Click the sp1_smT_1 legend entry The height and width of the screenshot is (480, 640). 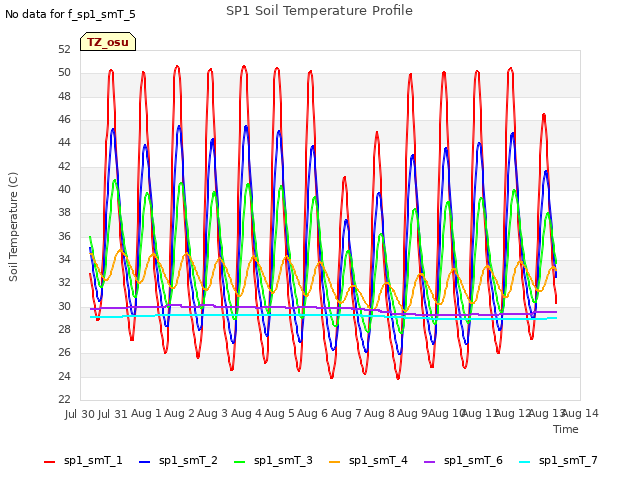pos(83,461)
